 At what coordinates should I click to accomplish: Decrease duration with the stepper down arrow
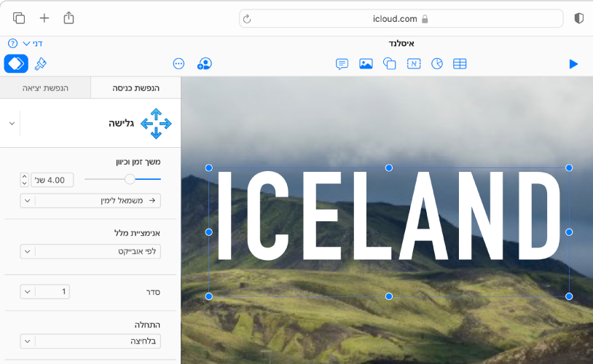(x=24, y=183)
